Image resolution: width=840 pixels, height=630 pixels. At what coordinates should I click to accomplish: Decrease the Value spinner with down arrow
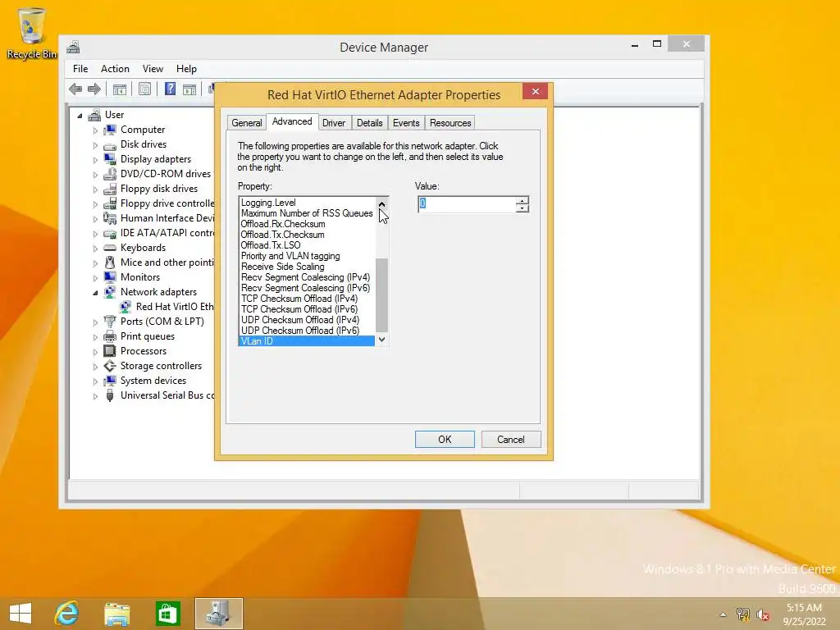coord(523,208)
